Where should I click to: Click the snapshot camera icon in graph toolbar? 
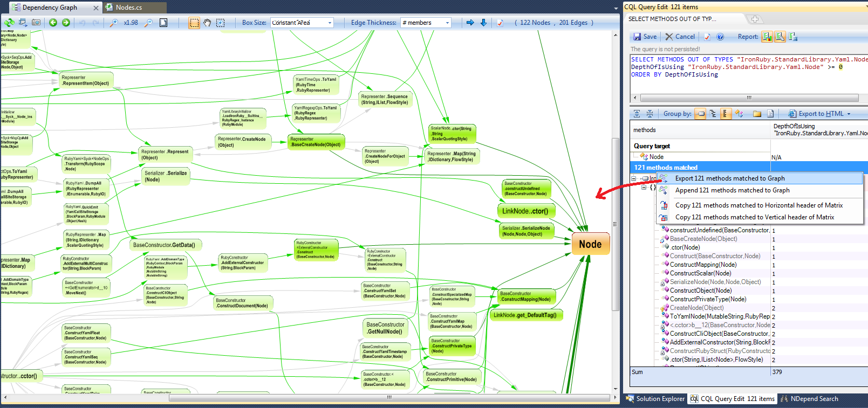pos(36,23)
